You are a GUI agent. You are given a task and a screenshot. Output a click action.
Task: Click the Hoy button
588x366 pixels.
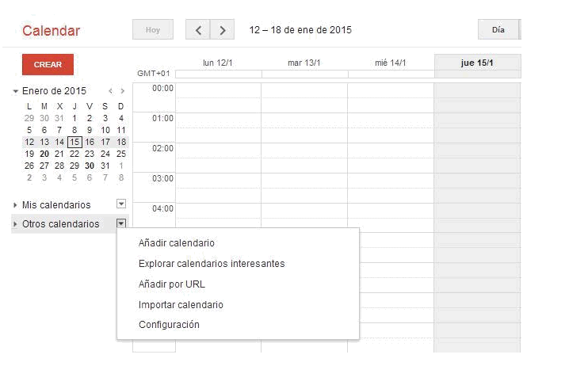click(153, 30)
